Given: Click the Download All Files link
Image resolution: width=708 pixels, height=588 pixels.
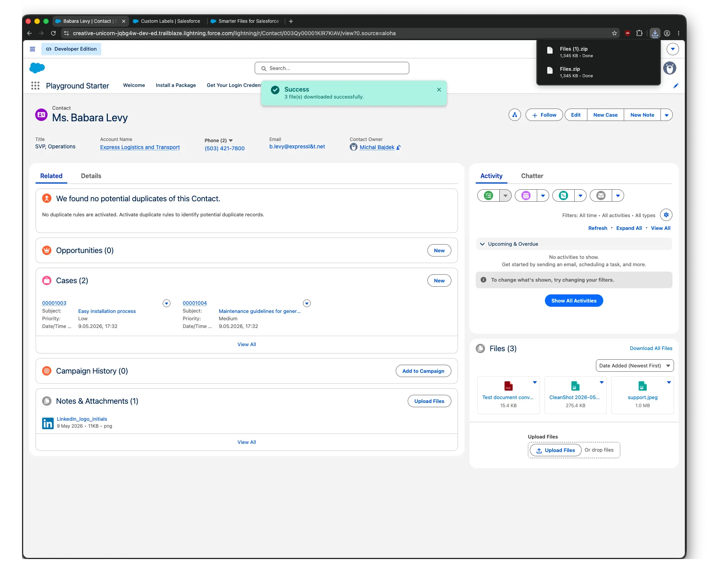Looking at the screenshot, I should (x=651, y=348).
